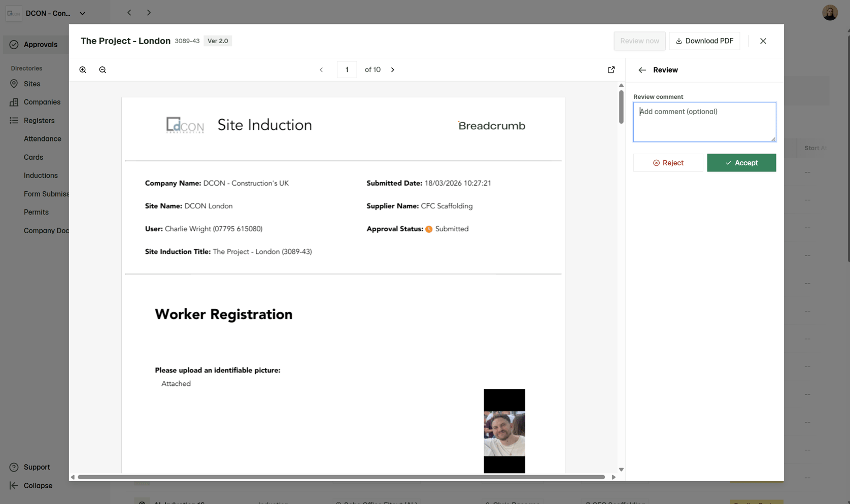Open the user profile avatar
Screen dimensions: 850x504
pos(830,13)
